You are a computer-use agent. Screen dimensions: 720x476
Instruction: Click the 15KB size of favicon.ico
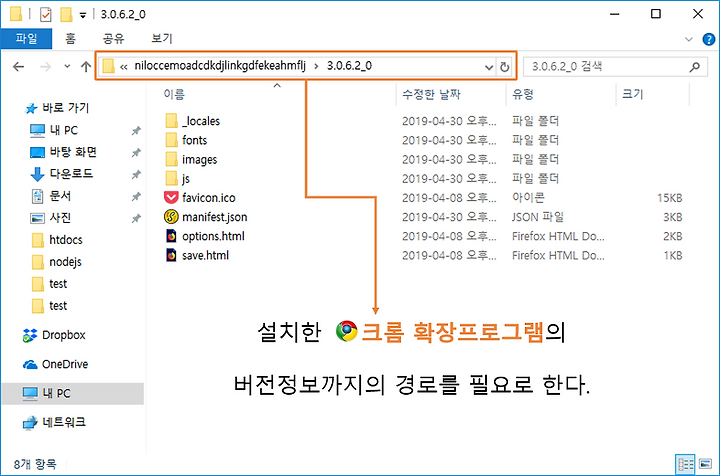tap(669, 198)
